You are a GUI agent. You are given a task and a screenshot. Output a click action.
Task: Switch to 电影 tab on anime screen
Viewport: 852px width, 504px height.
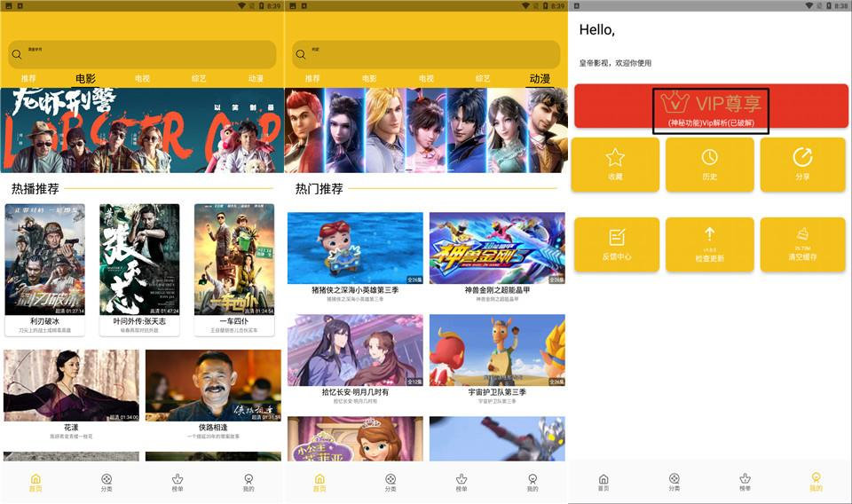pos(369,79)
